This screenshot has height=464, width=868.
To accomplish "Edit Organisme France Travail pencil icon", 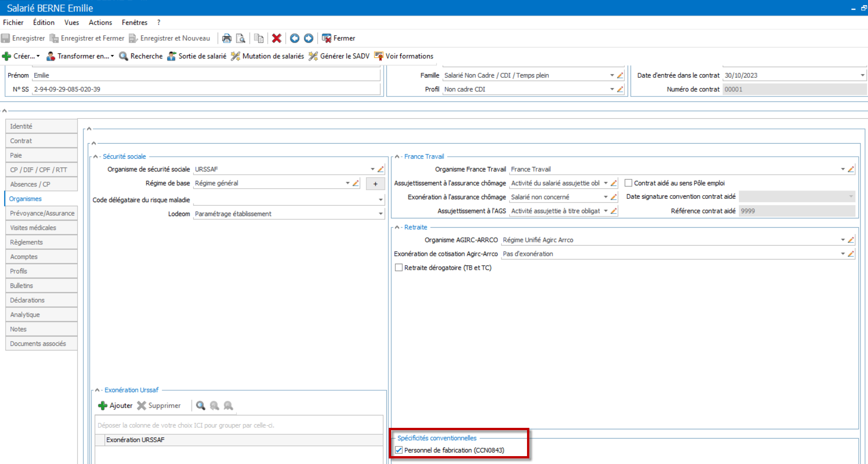I will [851, 169].
